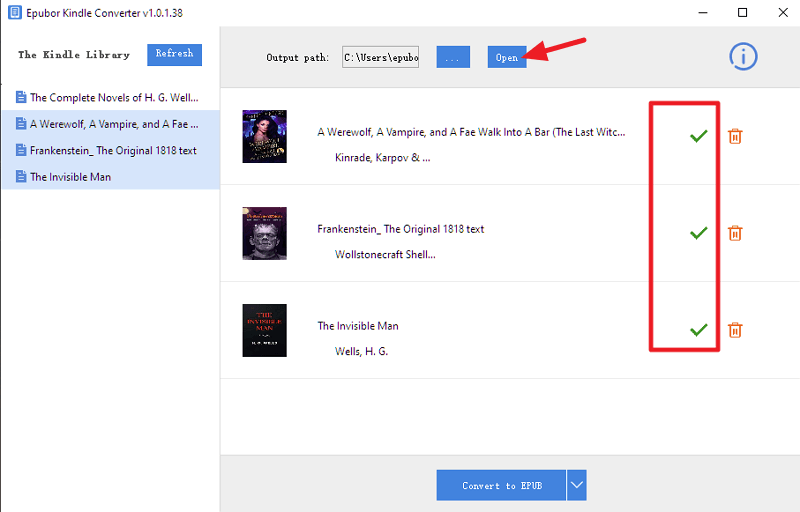Click green checkmark for Frankenstein
800x512 pixels.
[x=698, y=233]
